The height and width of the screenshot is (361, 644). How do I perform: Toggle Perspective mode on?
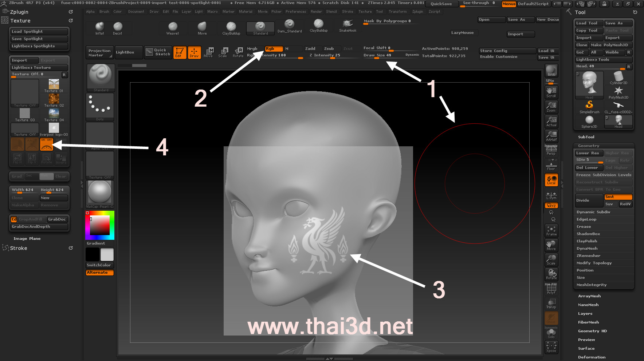551,151
